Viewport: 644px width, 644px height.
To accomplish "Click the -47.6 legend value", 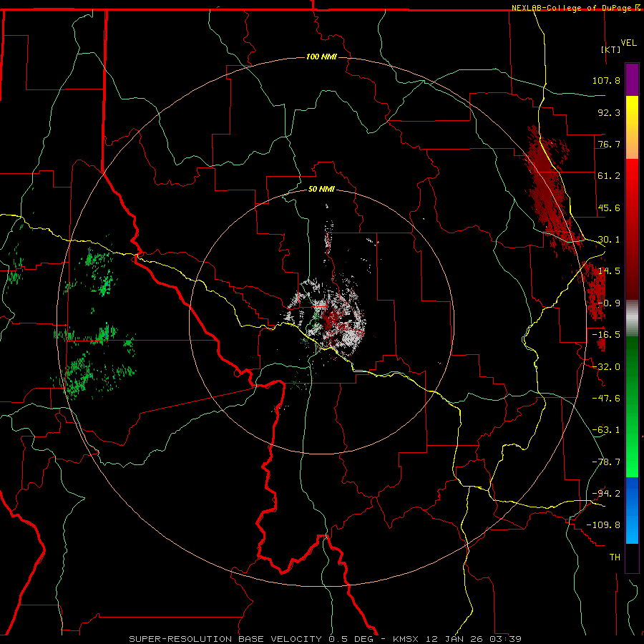I will [606, 399].
